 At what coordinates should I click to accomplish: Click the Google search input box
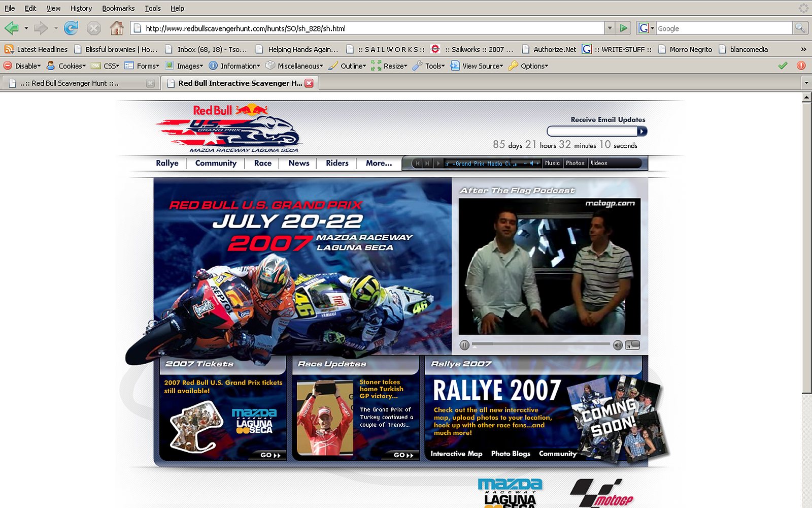coord(724,28)
